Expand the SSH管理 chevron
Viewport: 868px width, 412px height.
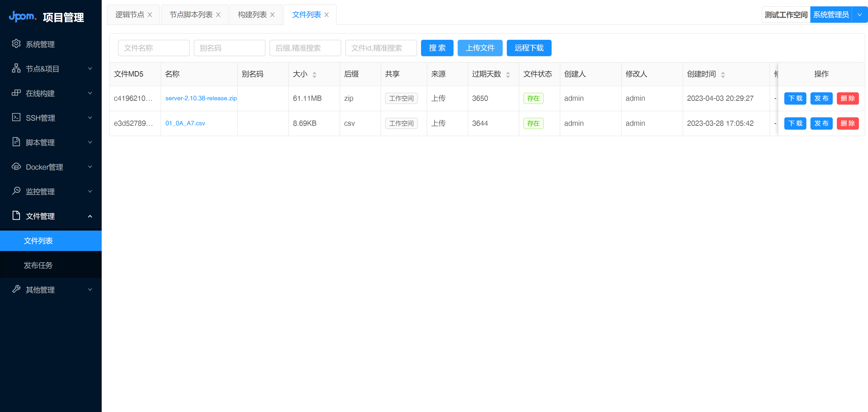pyautogui.click(x=90, y=118)
